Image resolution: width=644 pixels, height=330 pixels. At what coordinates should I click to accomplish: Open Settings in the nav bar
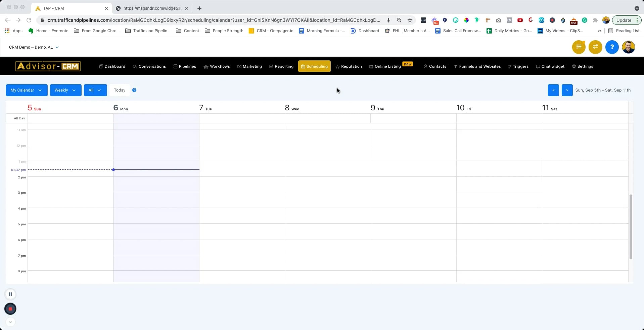582,66
